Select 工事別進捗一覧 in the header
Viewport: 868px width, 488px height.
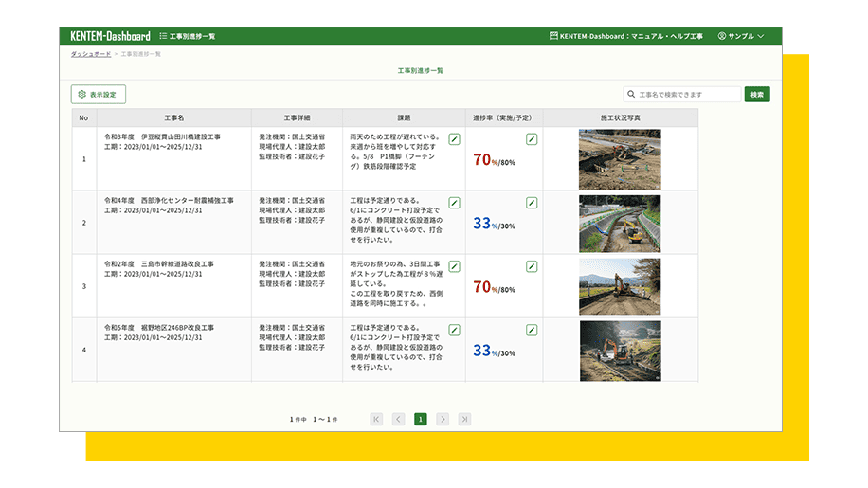pyautogui.click(x=188, y=36)
